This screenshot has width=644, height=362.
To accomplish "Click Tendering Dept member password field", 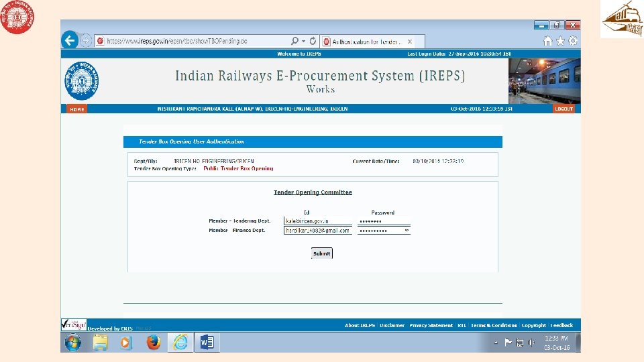I will coord(384,221).
